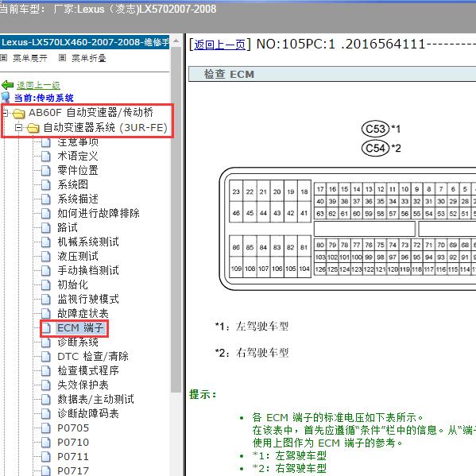This screenshot has width=476, height=476.
Task: Select the 初始化 tree item
Action: click(x=73, y=284)
